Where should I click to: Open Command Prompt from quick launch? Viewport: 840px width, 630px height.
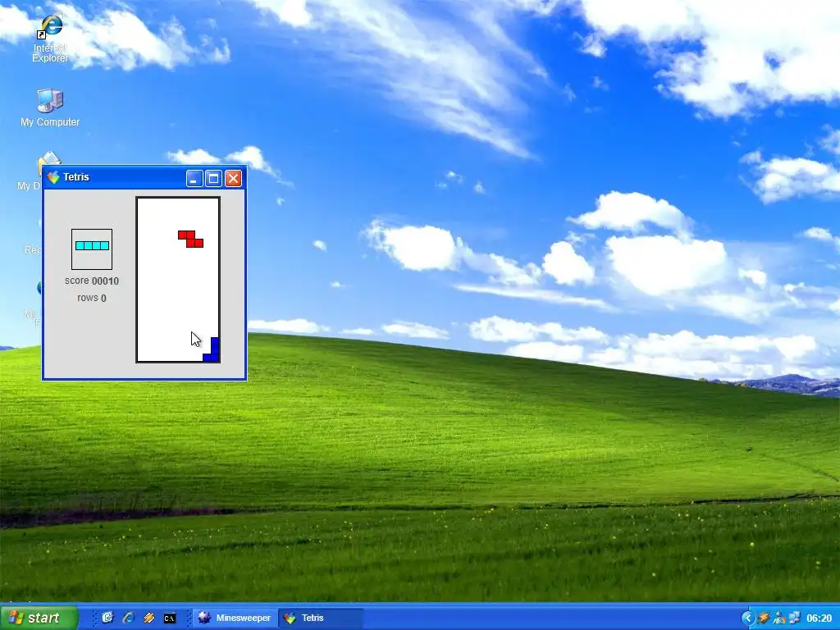click(169, 619)
